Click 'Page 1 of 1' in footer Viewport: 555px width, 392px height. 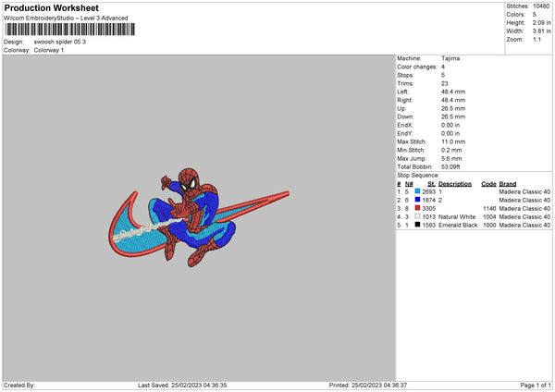click(536, 386)
